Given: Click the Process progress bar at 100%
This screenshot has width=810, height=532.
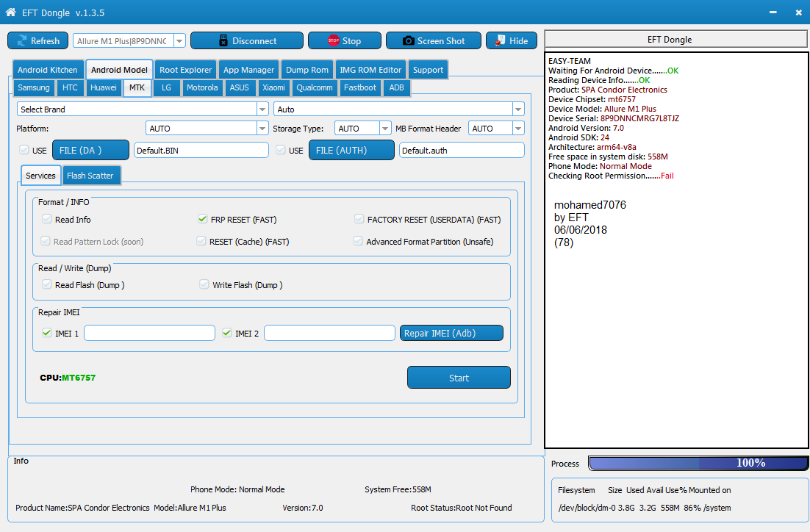Looking at the screenshot, I should point(698,463).
